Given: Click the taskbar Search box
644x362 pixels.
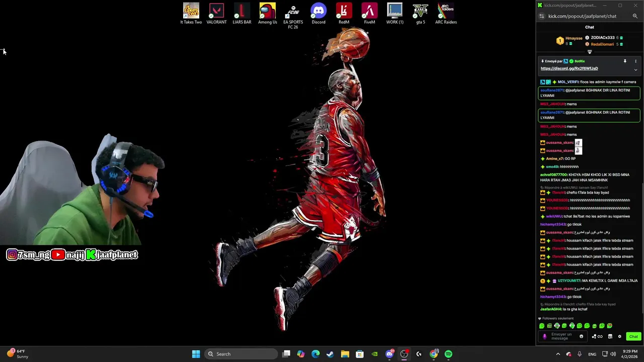Looking at the screenshot, I should [242, 354].
